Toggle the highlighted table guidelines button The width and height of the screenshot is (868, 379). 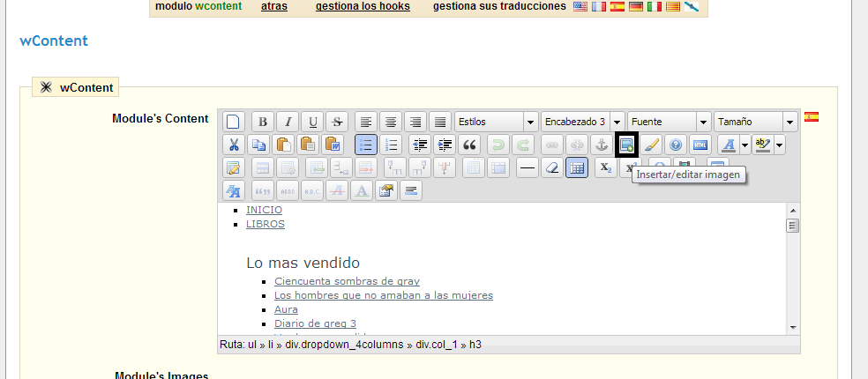577,167
